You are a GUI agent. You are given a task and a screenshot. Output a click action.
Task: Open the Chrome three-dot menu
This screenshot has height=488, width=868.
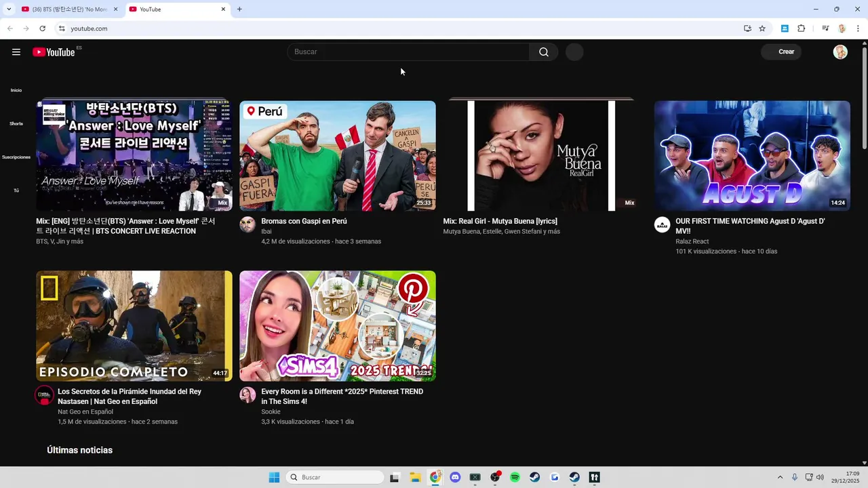pyautogui.click(x=858, y=28)
